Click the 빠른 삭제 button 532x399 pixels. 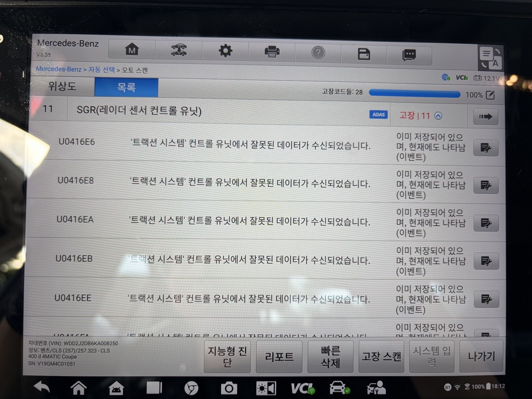pyautogui.click(x=330, y=357)
